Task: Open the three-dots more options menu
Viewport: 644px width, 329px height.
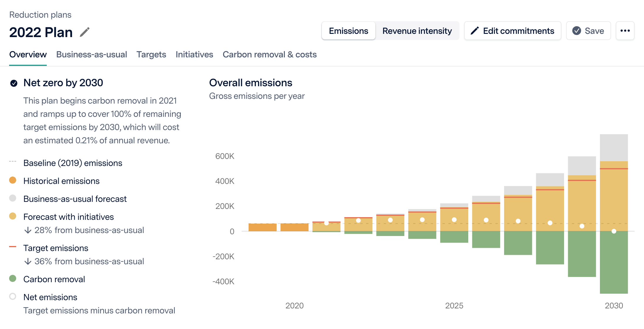Action: point(625,31)
